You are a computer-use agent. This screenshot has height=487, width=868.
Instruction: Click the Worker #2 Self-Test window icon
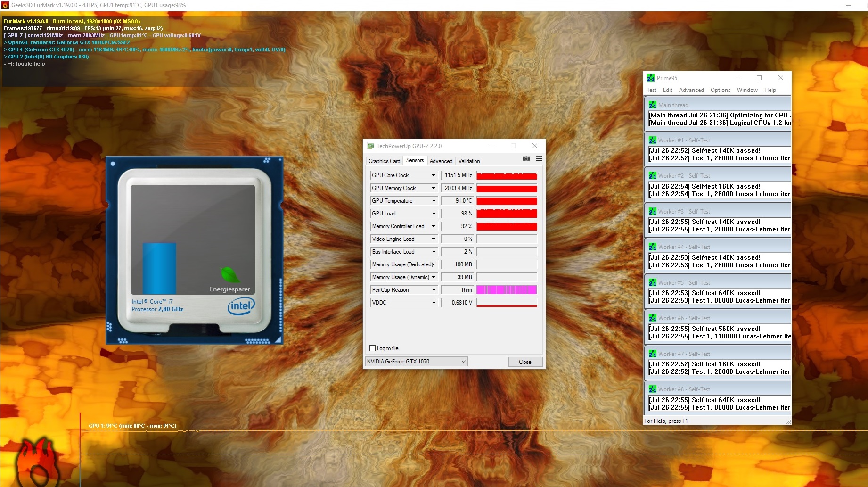click(x=652, y=175)
